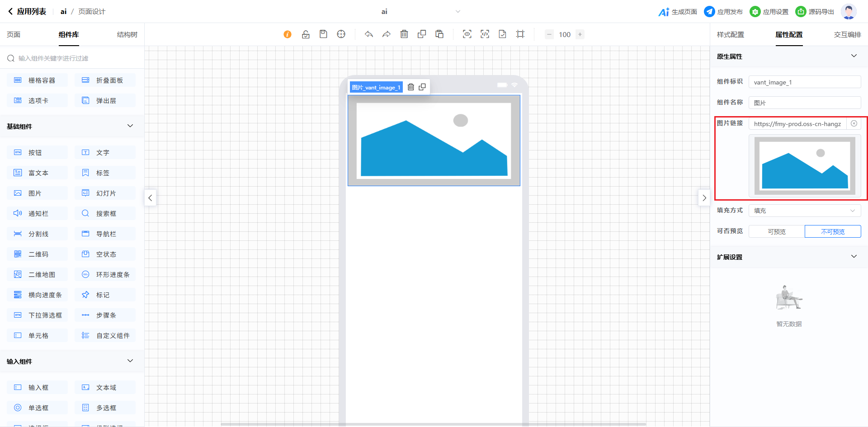Click the undo arrow in toolbar

(x=369, y=34)
